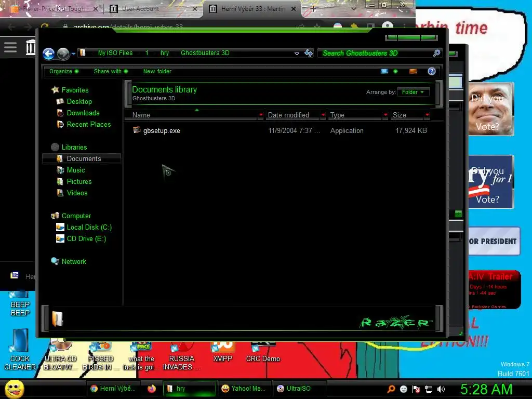Click the Application type cell
Viewport: 532px width, 399px height.
pyautogui.click(x=347, y=130)
